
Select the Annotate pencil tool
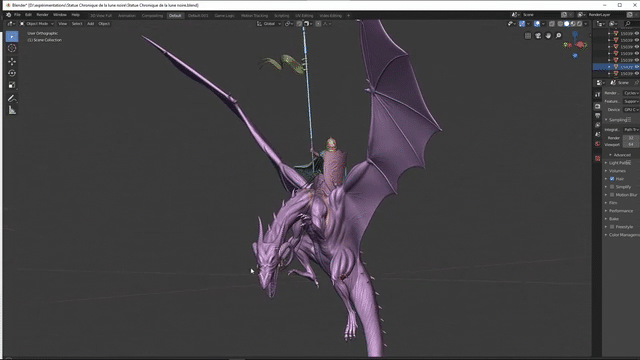(x=12, y=98)
